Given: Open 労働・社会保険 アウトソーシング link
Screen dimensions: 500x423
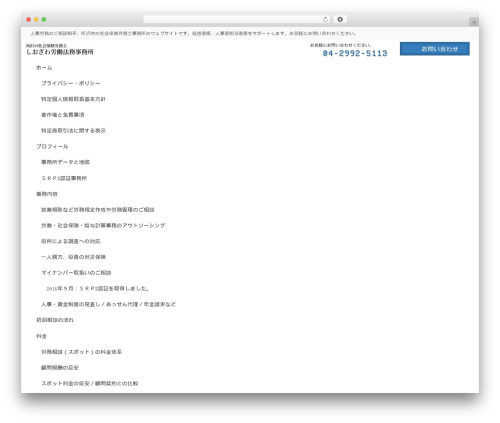Looking at the screenshot, I should pyautogui.click(x=103, y=226).
